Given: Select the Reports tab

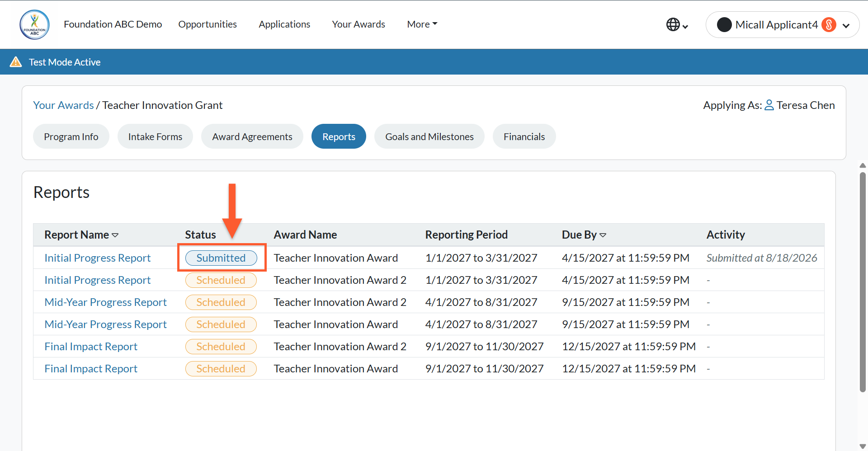Looking at the screenshot, I should (x=339, y=136).
